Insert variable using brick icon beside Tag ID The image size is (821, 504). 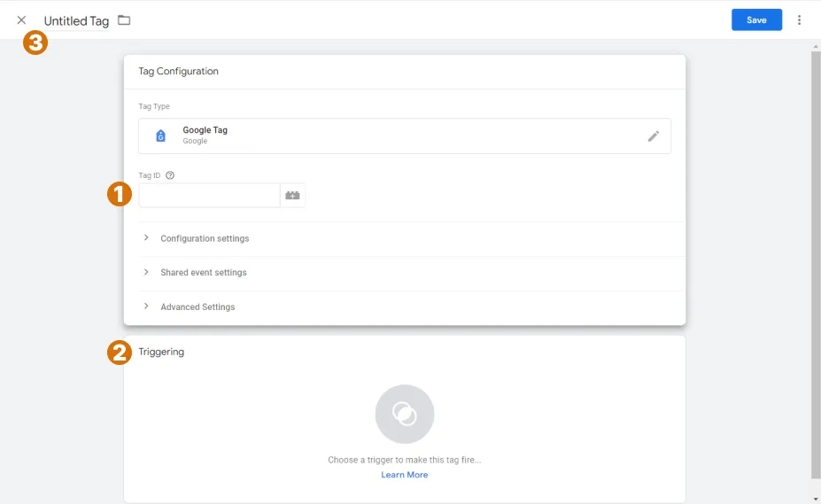point(292,196)
